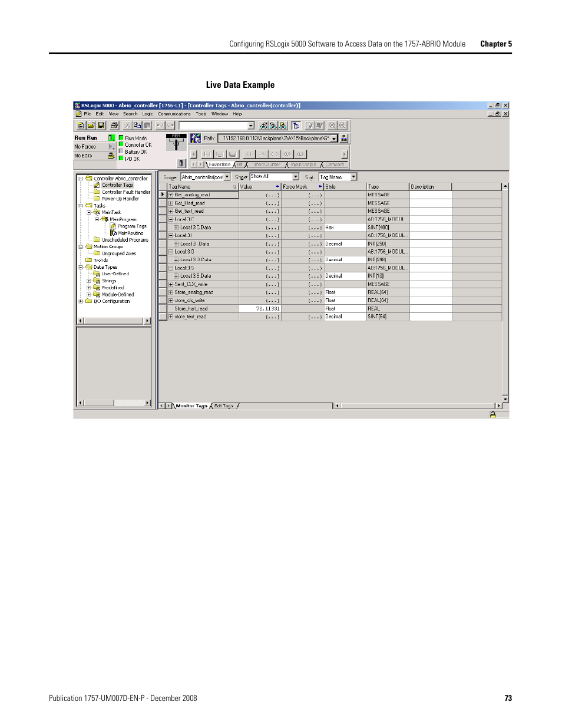Collapse the Local:3:I tag
The width and height of the screenshot is (562, 728).
[x=171, y=235]
